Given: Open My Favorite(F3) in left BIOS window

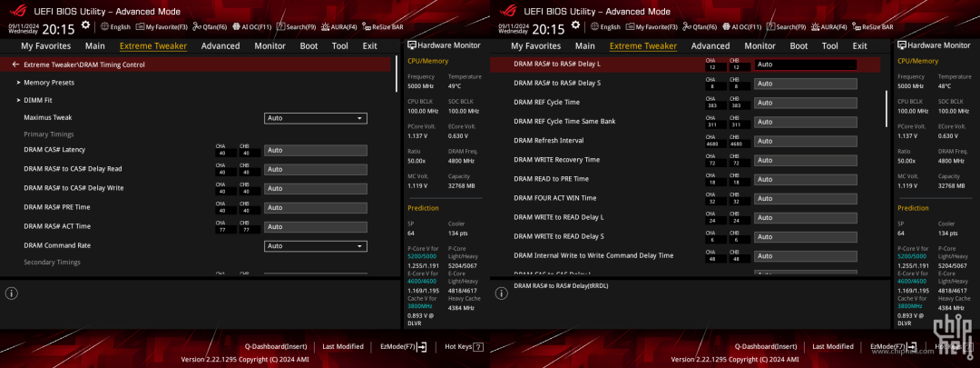Looking at the screenshot, I should click(x=162, y=27).
